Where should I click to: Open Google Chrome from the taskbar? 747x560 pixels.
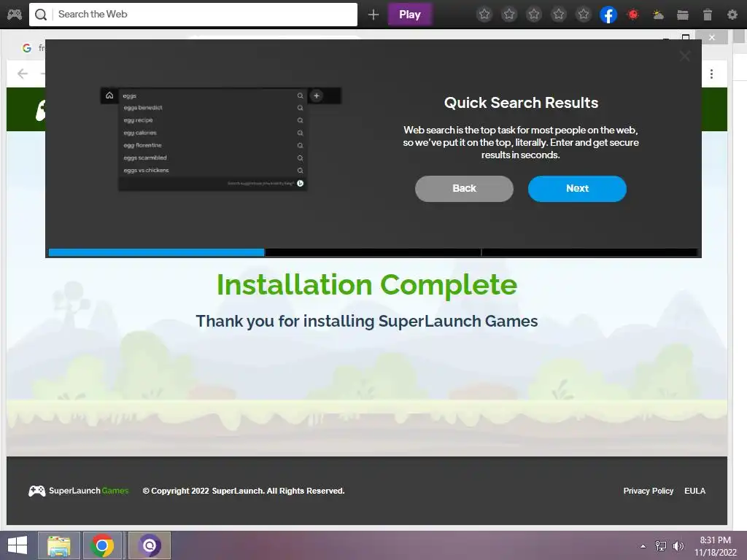[x=102, y=545]
